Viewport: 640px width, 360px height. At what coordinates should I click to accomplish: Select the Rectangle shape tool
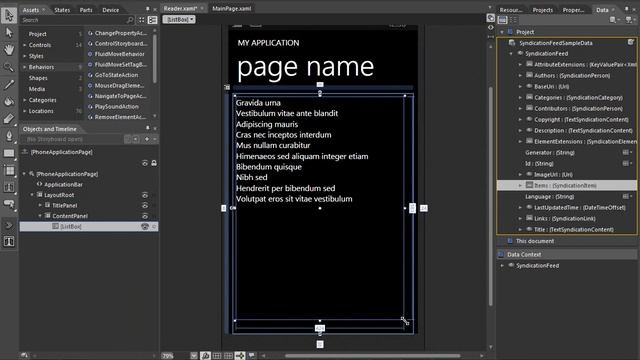tap(9, 153)
